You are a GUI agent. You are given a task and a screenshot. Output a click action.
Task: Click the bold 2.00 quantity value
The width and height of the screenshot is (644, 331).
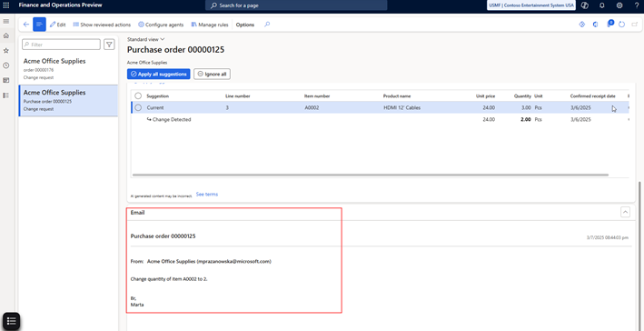[x=526, y=120]
